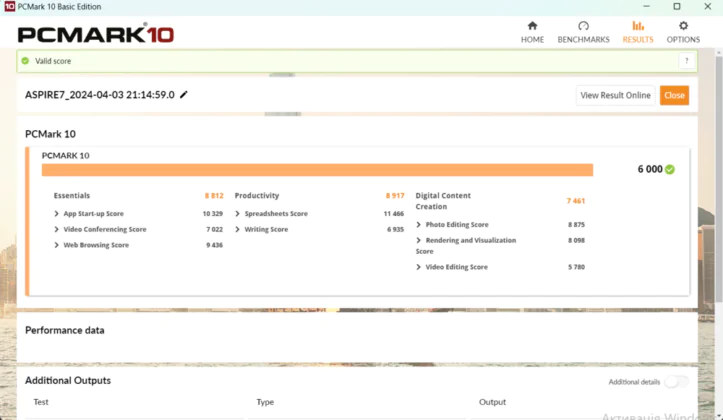Viewport: 723px width, 420px height.
Task: Click the result name ASPIRE7_2024-04-03
Action: 100,95
